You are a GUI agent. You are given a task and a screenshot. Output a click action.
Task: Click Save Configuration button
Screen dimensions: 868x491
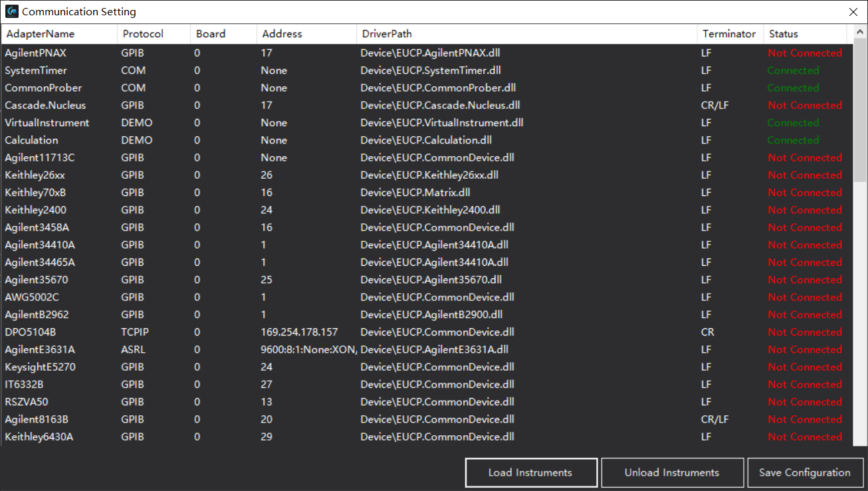805,472
